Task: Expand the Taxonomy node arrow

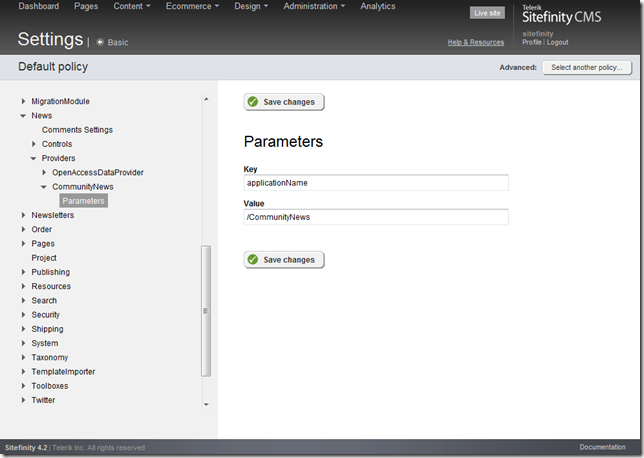Action: point(23,357)
